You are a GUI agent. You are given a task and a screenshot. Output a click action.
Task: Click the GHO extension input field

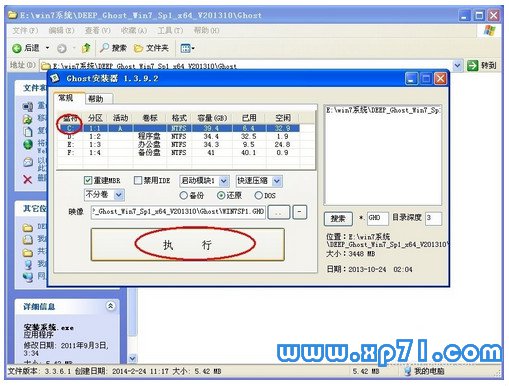point(378,219)
